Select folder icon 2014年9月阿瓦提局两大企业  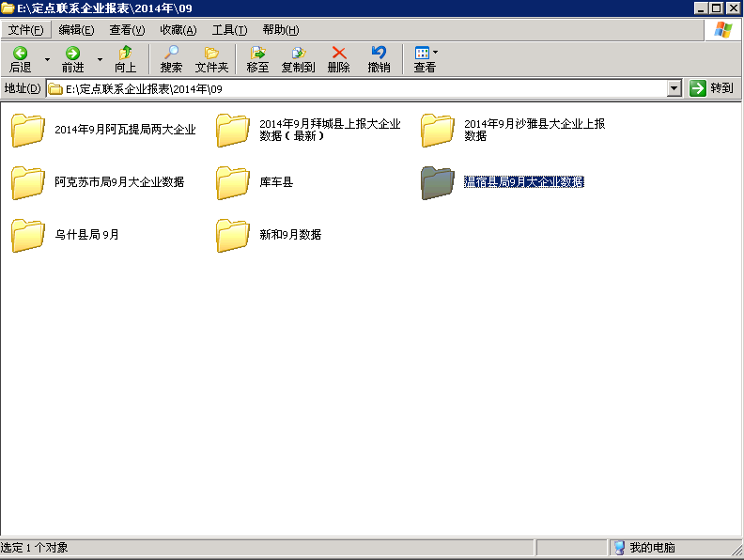28,130
